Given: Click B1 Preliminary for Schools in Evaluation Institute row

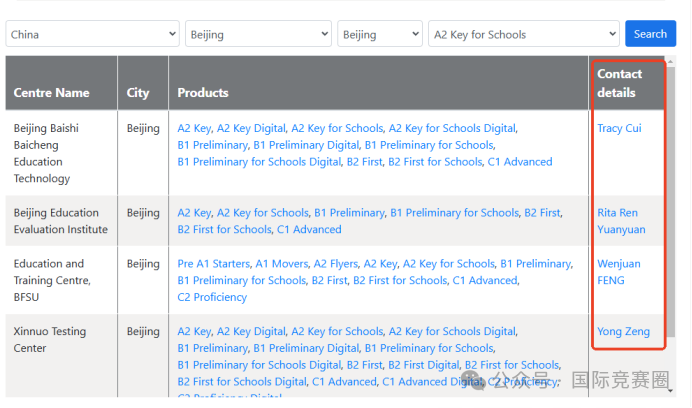Looking at the screenshot, I should point(455,212).
